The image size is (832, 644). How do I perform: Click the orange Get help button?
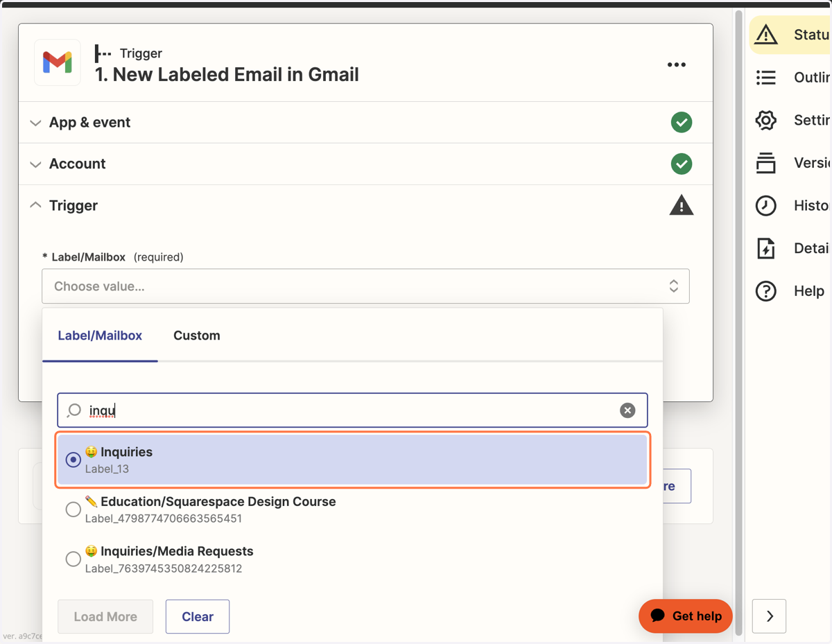686,616
